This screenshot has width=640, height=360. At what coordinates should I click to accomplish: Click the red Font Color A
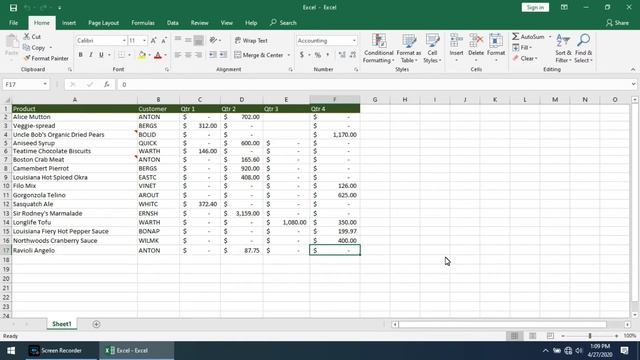(158, 55)
